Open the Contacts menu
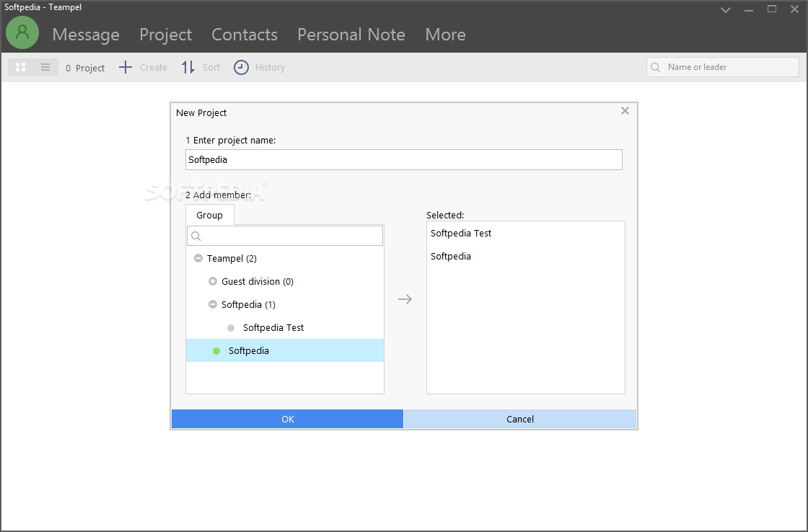Screen dimensions: 808x532 pyautogui.click(x=245, y=35)
